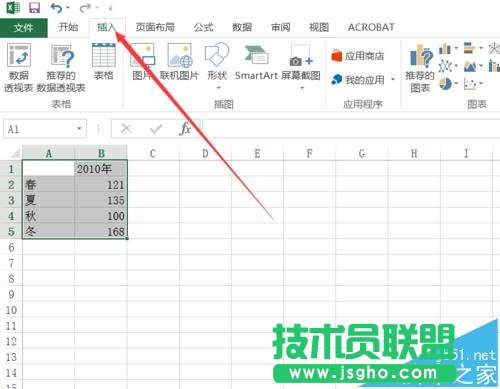The width and height of the screenshot is (500, 389).
Task: Undo the last action
Action: [x=56, y=7]
